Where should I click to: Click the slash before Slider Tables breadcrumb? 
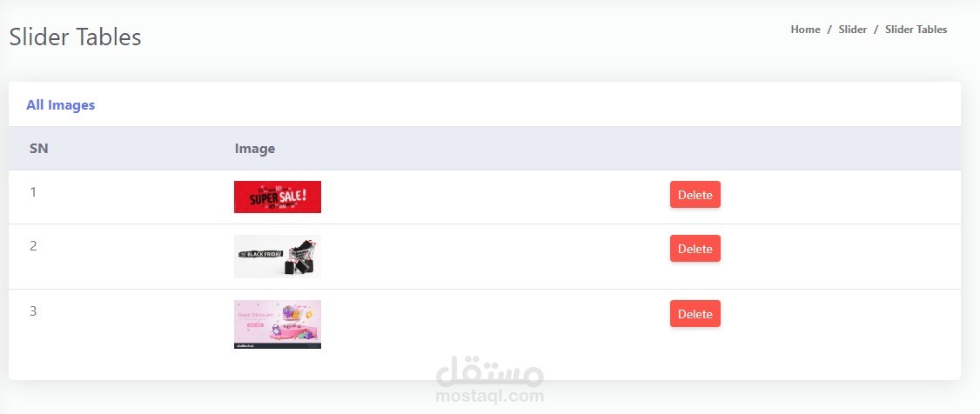876,30
